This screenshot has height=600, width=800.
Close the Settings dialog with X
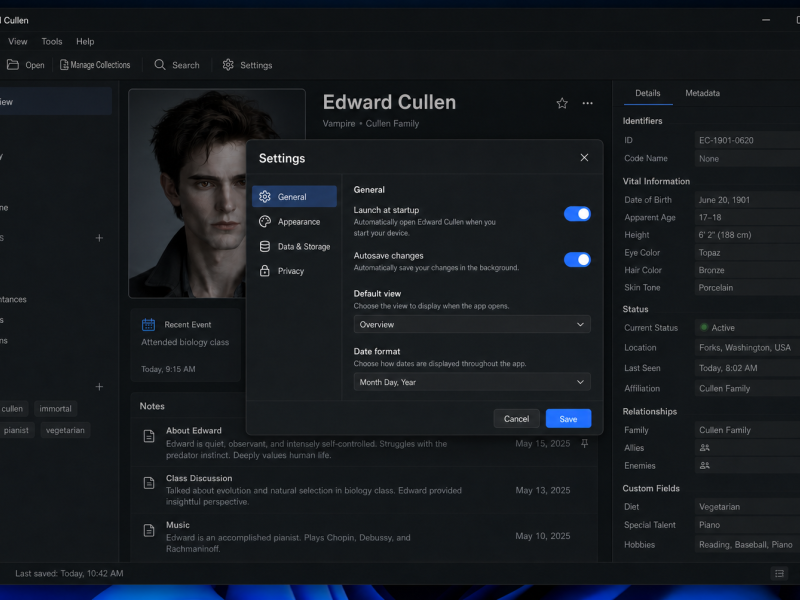click(x=584, y=158)
